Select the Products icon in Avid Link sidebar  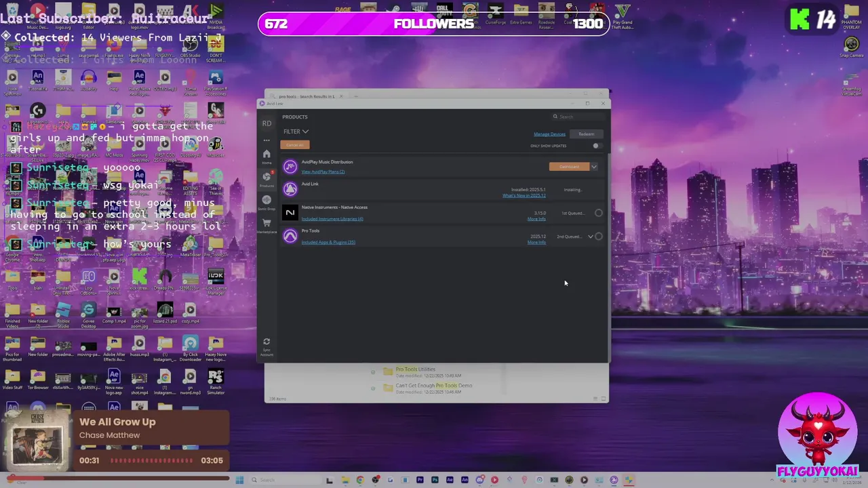[267, 179]
